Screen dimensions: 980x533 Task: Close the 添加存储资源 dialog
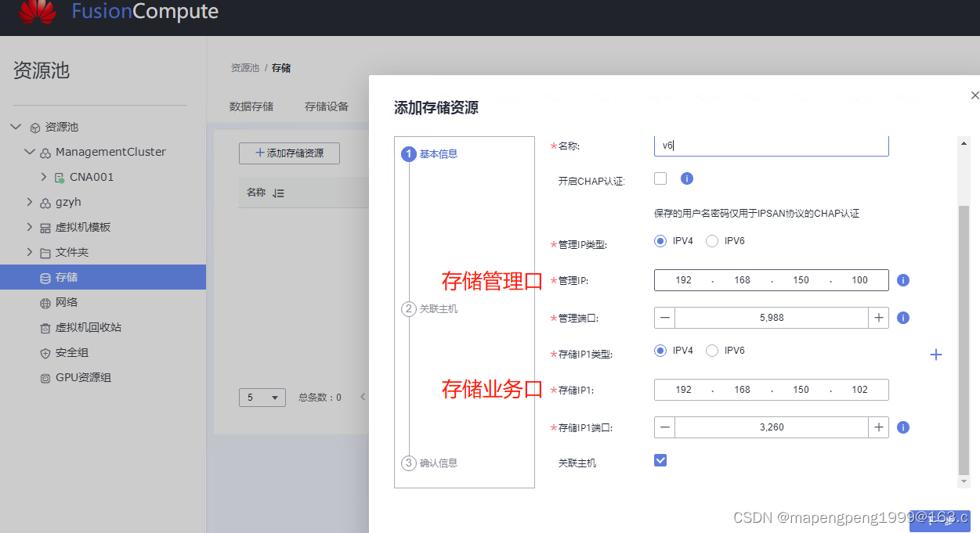click(x=975, y=95)
